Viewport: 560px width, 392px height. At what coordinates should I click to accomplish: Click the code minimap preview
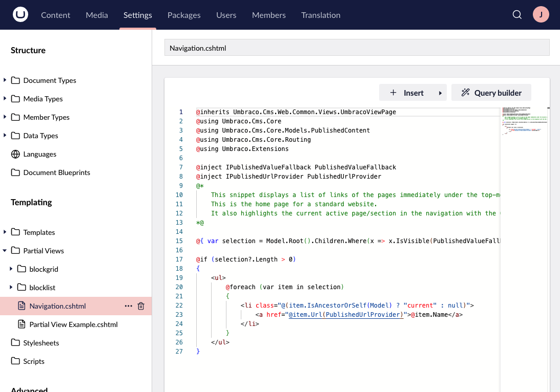(524, 121)
